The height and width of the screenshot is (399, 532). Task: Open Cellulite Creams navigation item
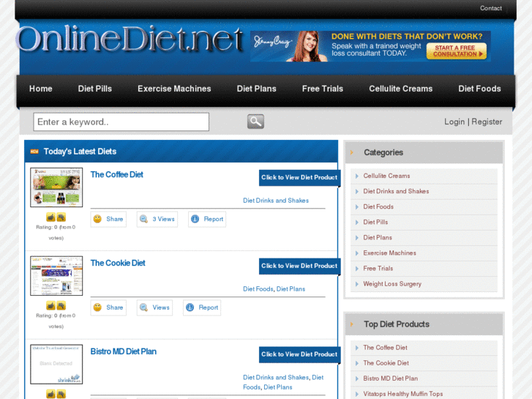coord(401,89)
